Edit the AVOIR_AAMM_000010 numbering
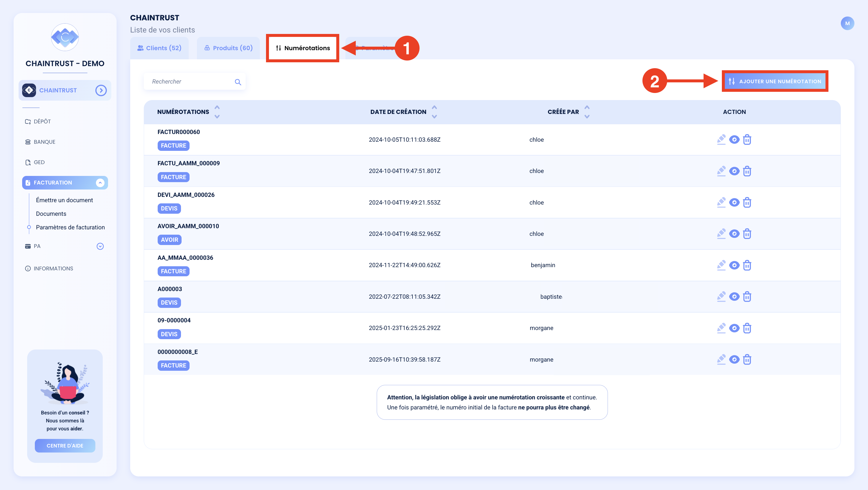868x490 pixels. (x=721, y=234)
